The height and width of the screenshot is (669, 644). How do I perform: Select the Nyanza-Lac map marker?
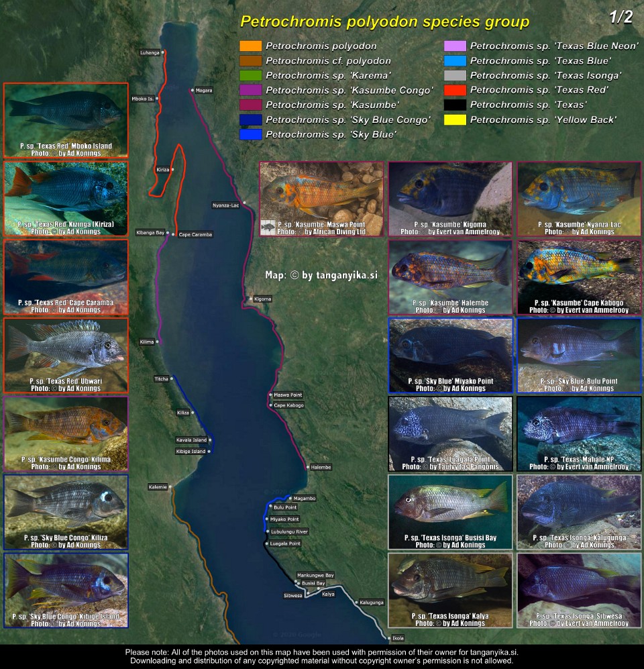[244, 203]
